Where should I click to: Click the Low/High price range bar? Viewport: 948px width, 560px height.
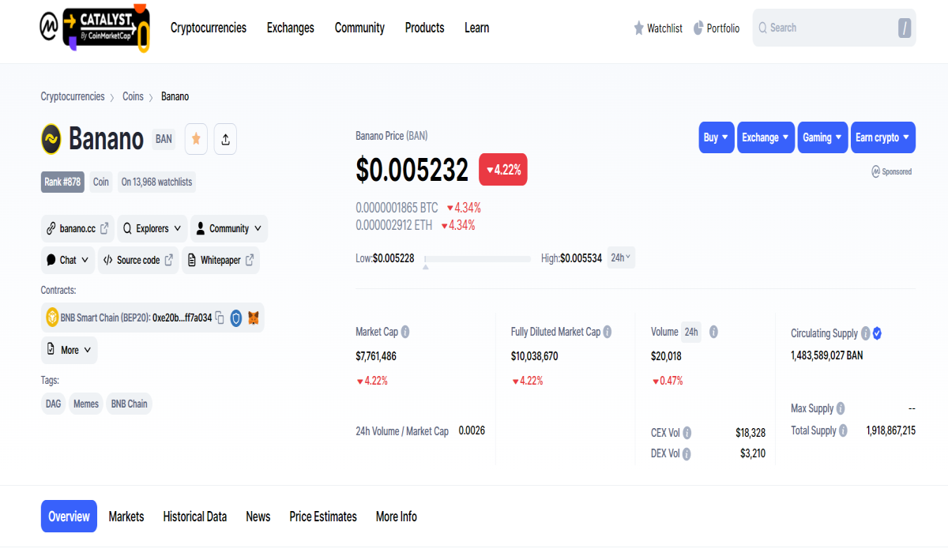pyautogui.click(x=477, y=258)
